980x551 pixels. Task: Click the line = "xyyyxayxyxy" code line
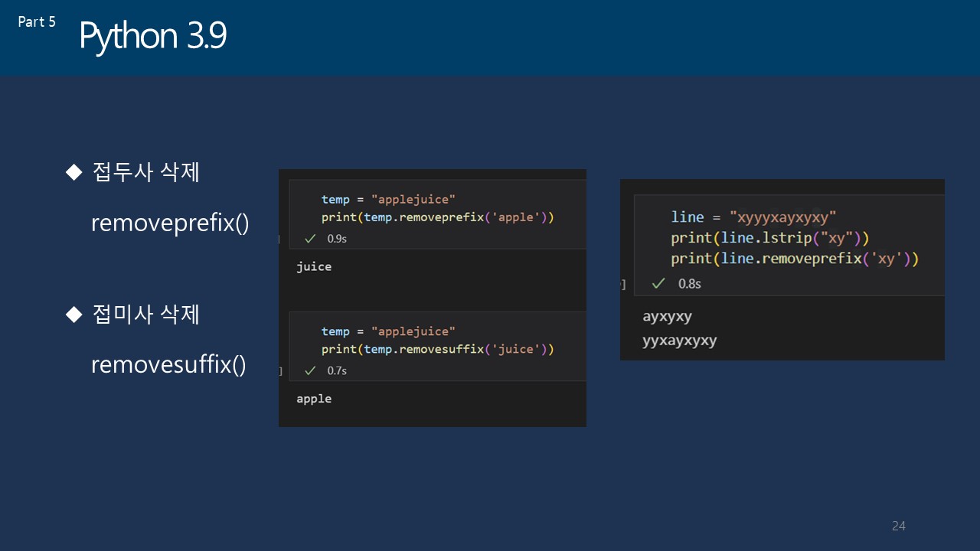tap(753, 217)
